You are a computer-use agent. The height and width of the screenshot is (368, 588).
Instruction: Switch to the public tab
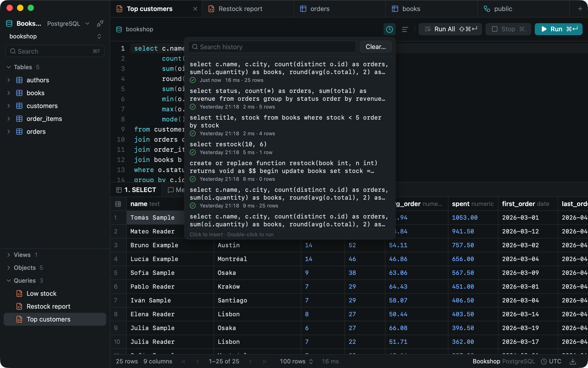523,9
